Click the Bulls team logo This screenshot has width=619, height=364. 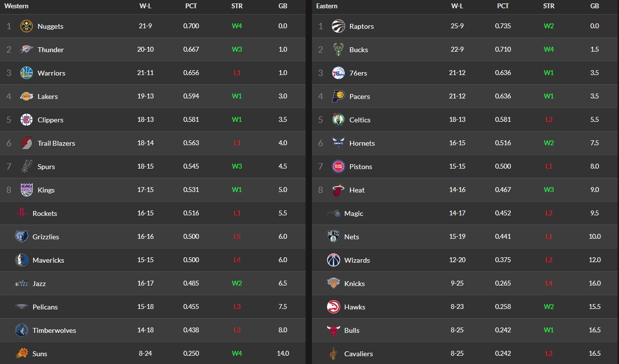point(333,330)
